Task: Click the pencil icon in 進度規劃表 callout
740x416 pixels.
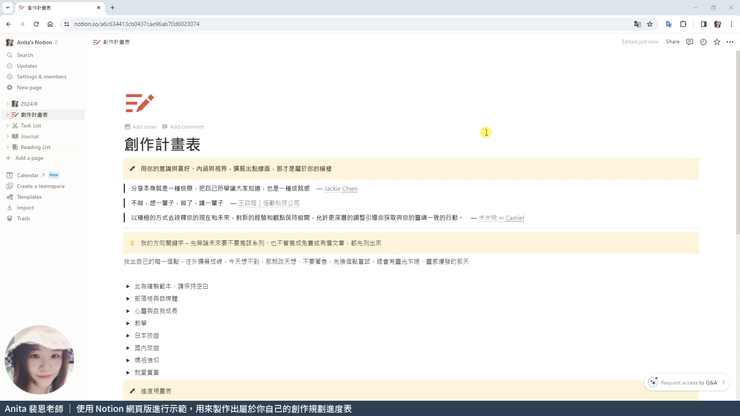Action: [x=132, y=391]
